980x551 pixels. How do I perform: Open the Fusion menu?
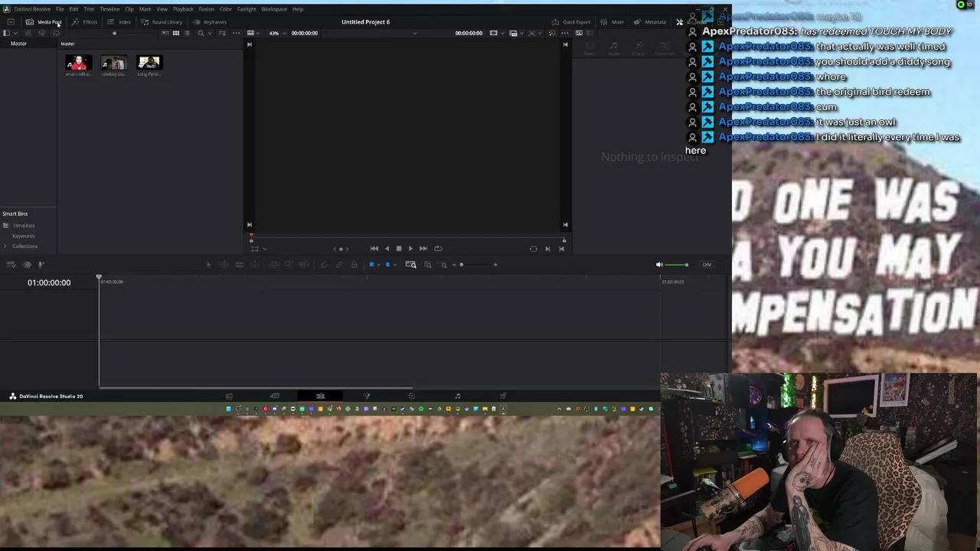pos(207,9)
